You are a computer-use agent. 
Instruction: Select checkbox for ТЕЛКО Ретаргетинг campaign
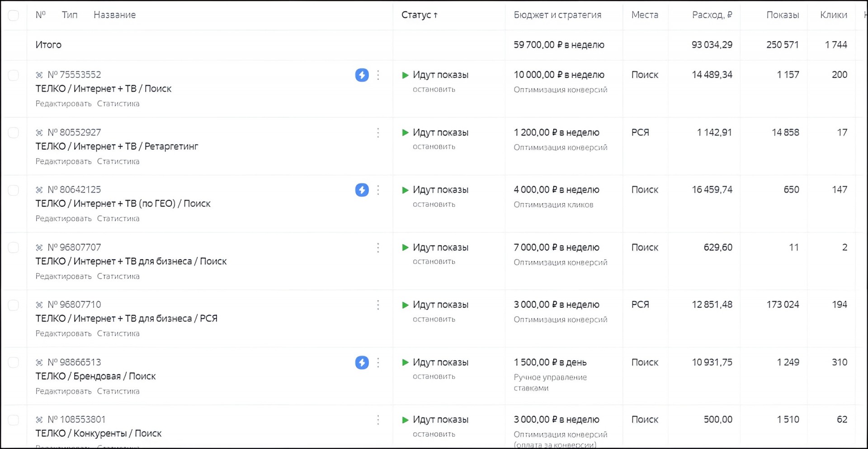coord(14,133)
